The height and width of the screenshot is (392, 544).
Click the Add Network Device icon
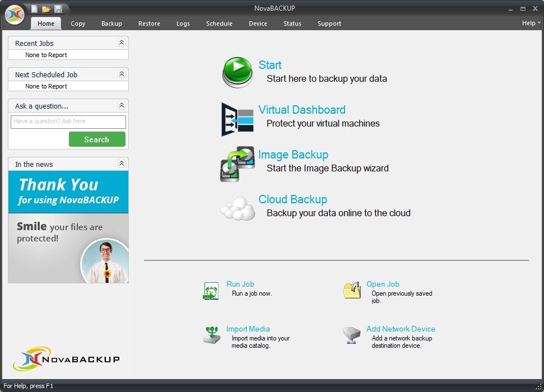point(351,335)
